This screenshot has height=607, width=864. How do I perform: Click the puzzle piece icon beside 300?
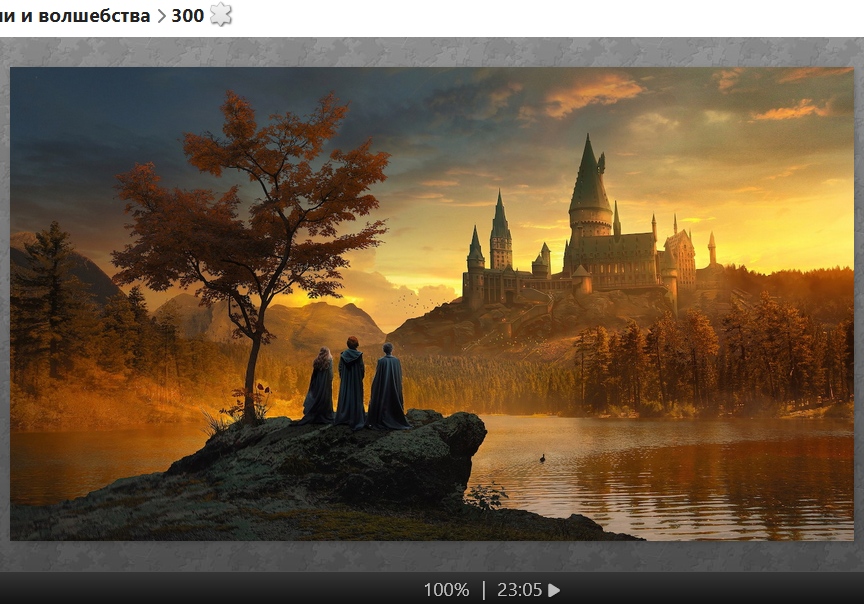tap(221, 14)
